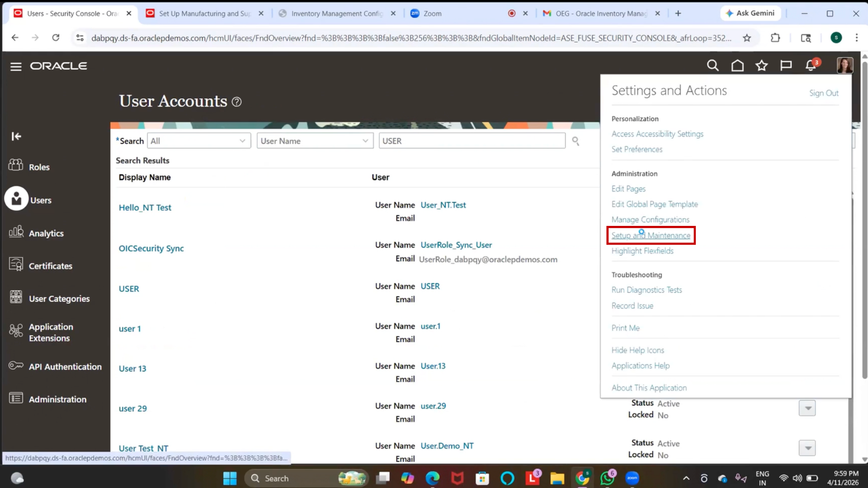Open User.13 user name link
Viewport: 868px width, 488px height.
click(433, 366)
